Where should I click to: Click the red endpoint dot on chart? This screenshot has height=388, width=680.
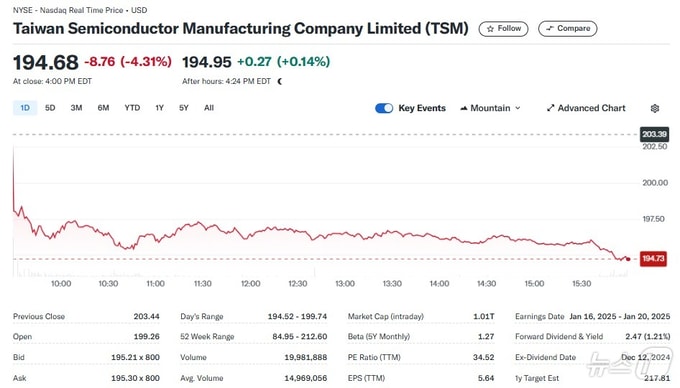(x=628, y=259)
